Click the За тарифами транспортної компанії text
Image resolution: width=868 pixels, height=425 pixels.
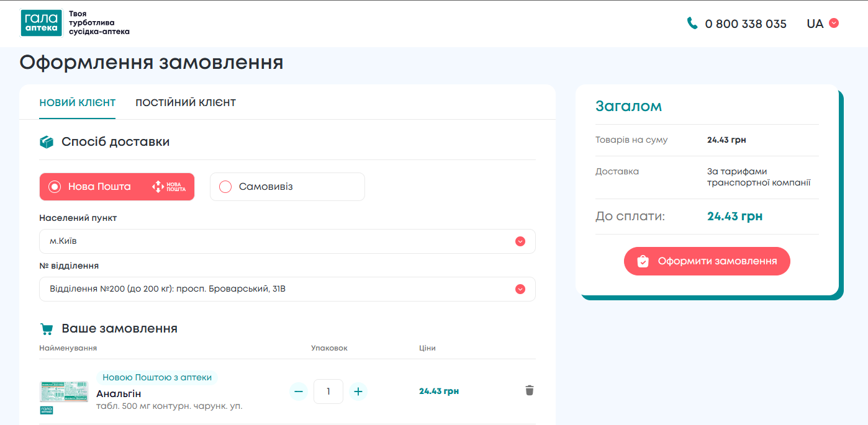tap(759, 177)
